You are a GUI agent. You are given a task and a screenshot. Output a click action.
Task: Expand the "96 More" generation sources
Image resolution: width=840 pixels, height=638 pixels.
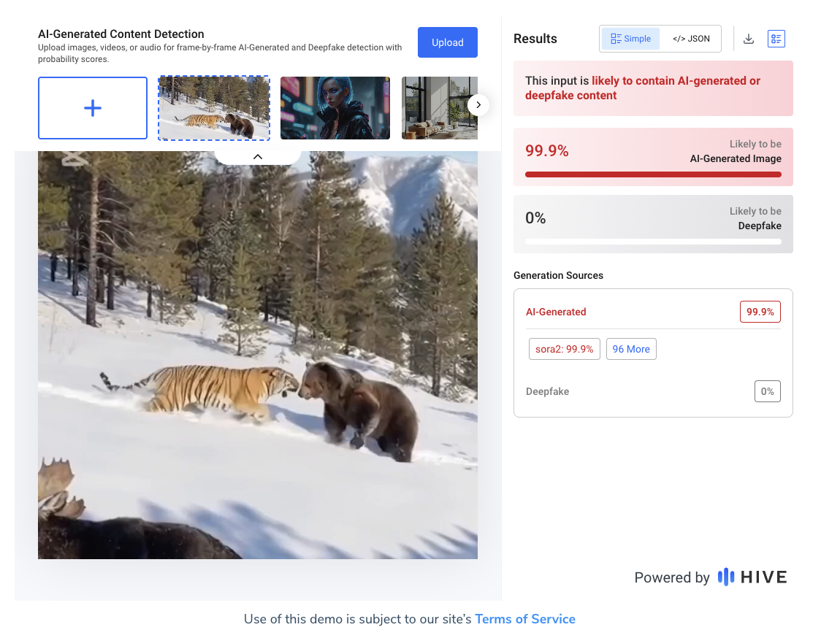(x=631, y=349)
